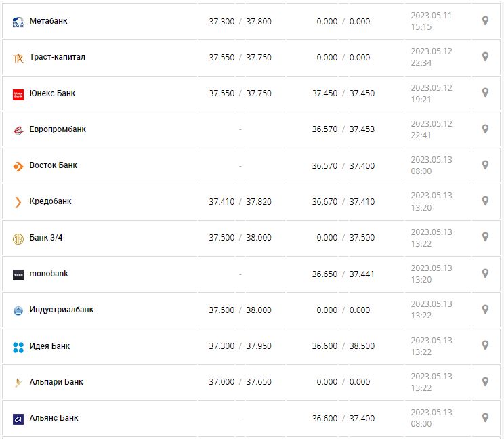Click Альянс Банк 36.600 / 37.400 rate
The width and height of the screenshot is (504, 439).
(x=343, y=419)
